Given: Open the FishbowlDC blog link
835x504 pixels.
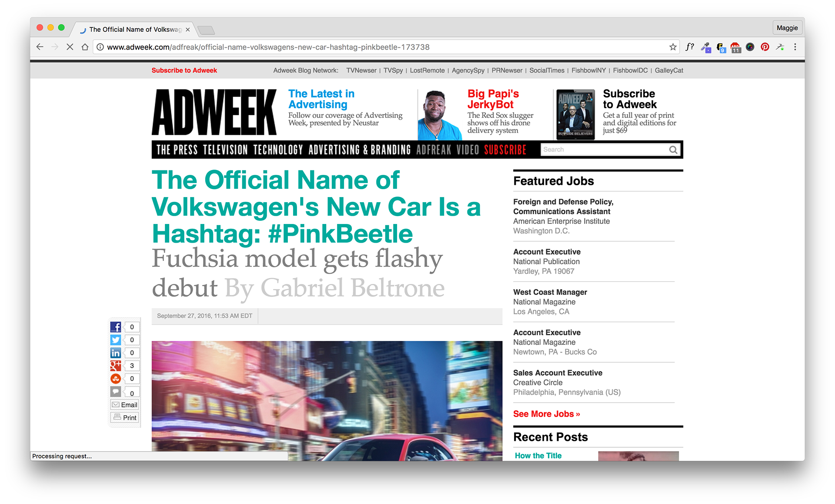Looking at the screenshot, I should (x=630, y=70).
